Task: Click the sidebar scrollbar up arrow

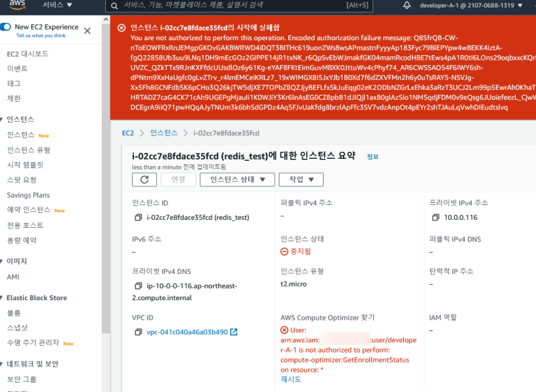Action: click(106, 19)
